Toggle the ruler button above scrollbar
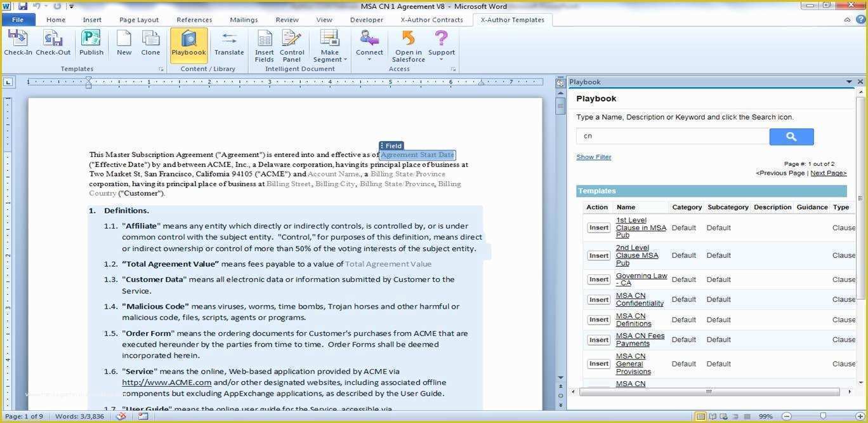Screen dimensions: 868x423 click(560, 83)
